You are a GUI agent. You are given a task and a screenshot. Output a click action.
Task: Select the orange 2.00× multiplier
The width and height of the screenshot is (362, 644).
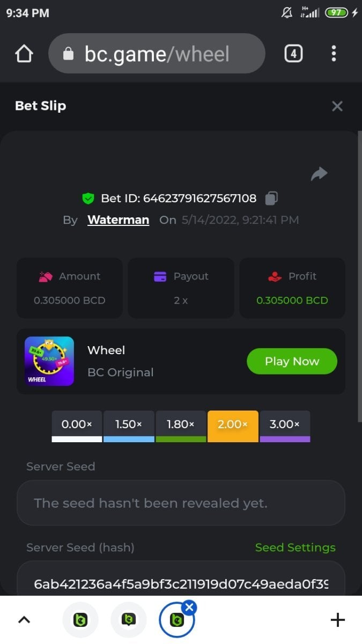[x=233, y=426]
